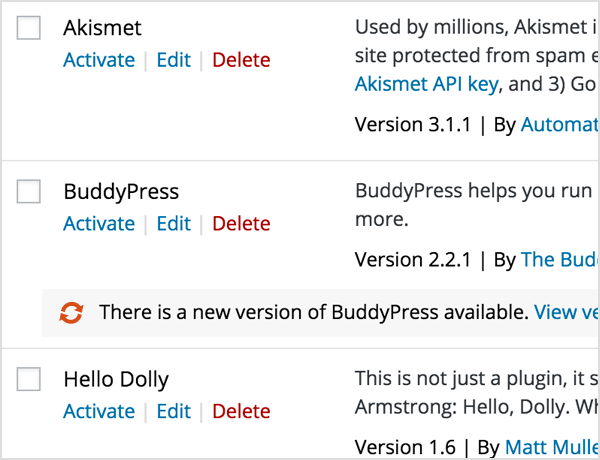Image resolution: width=600 pixels, height=460 pixels.
Task: Edit the Akismet plugin
Action: (173, 60)
